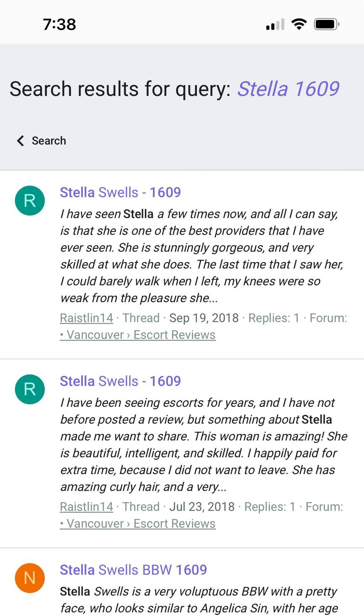Tap the Wi-Fi status icon

pyautogui.click(x=299, y=24)
